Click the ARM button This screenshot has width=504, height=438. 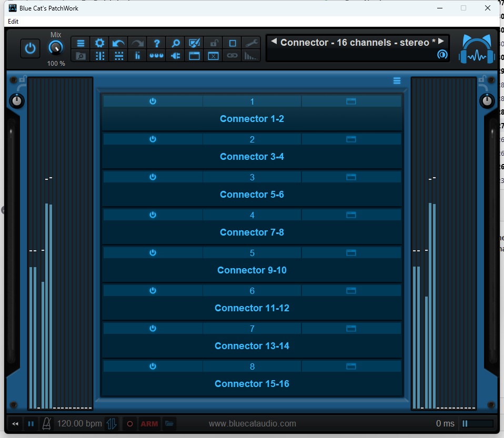click(149, 424)
